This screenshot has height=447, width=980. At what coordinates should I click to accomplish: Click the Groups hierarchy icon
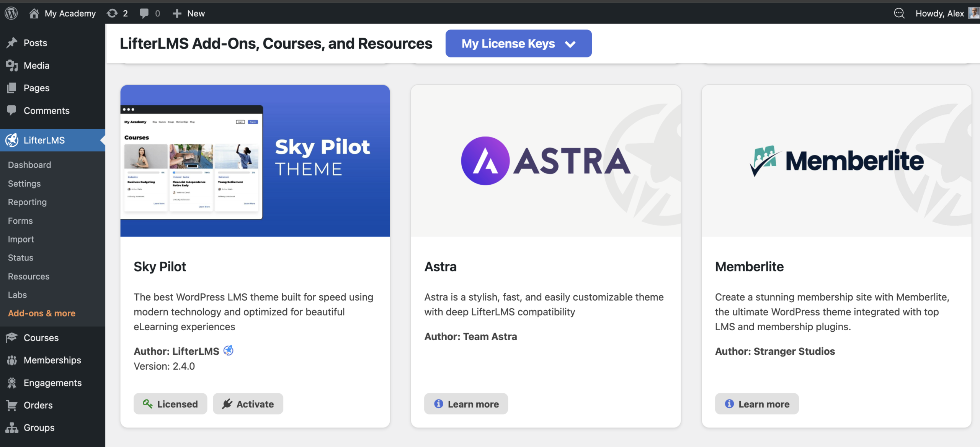point(12,427)
